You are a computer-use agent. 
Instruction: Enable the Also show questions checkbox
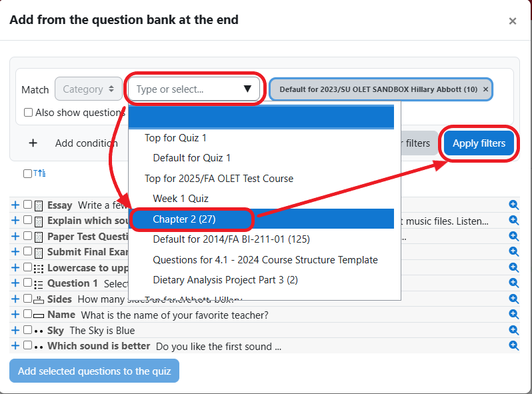28,113
